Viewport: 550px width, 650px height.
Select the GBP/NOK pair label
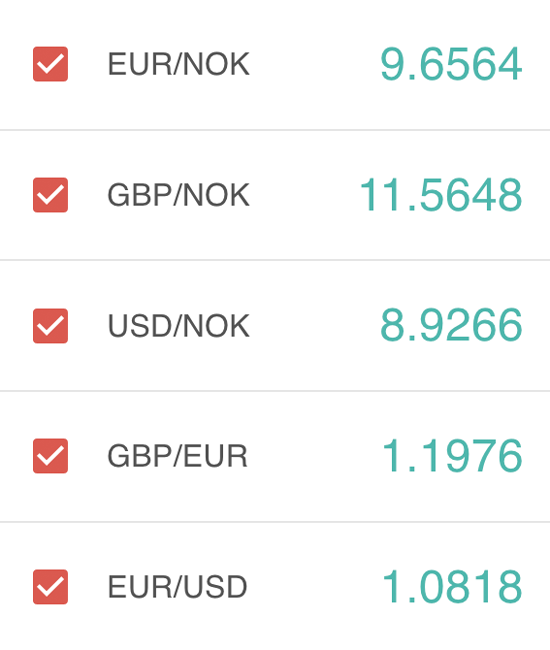(179, 195)
